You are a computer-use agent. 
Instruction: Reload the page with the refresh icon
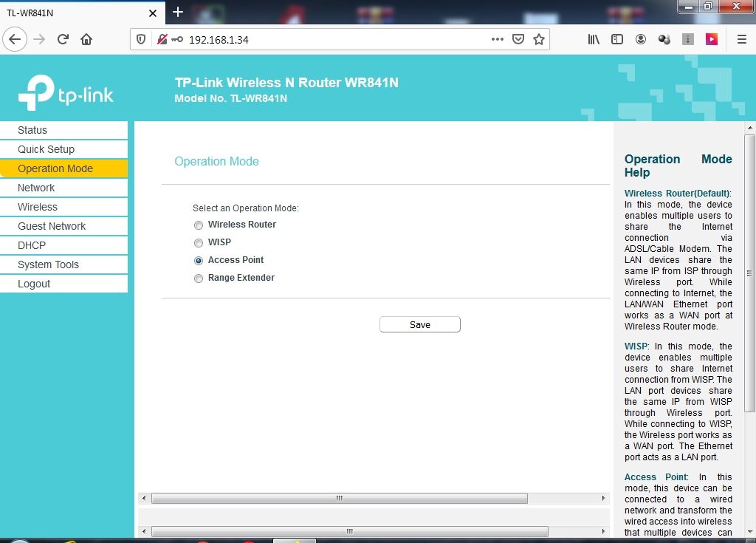[63, 39]
